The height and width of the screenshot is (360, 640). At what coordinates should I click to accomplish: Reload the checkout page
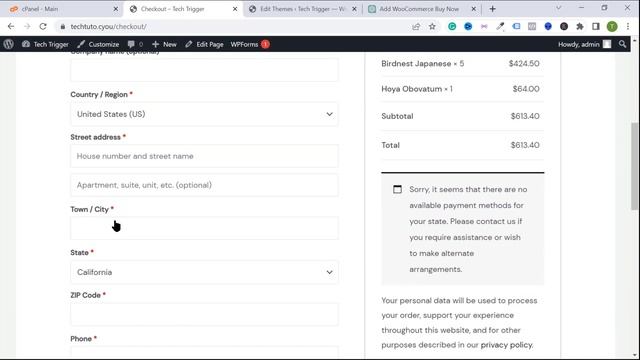(43, 27)
